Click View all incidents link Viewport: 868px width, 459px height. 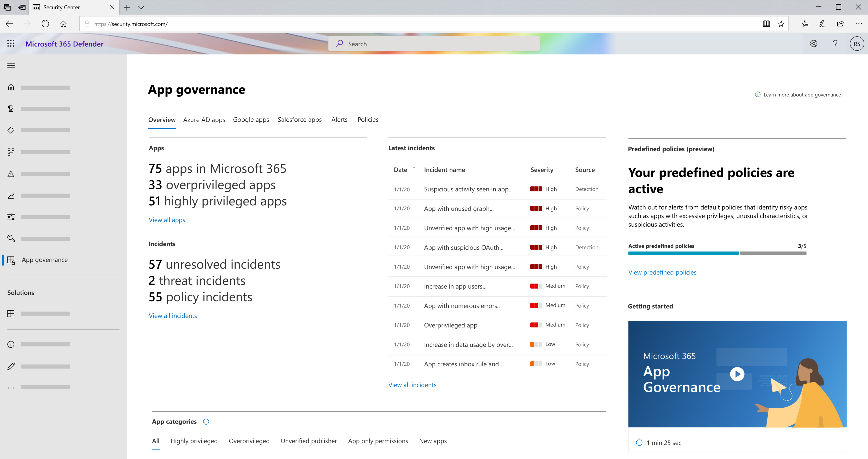point(172,315)
